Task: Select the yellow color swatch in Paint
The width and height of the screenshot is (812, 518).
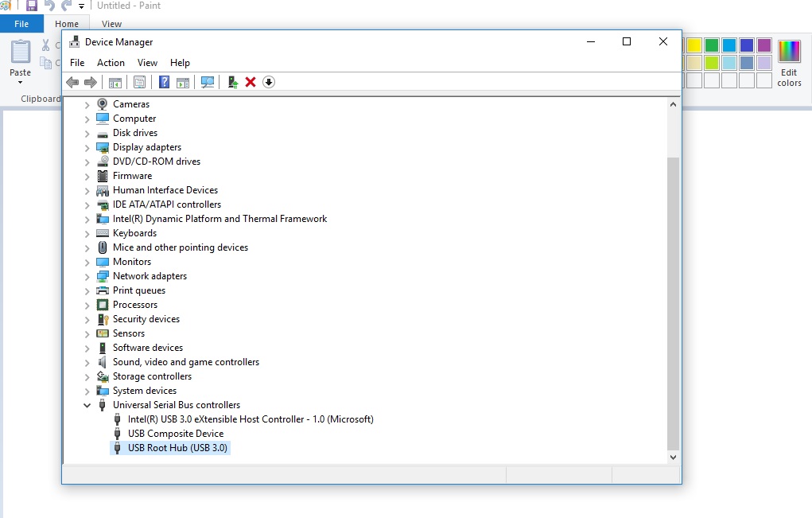Action: tap(694, 45)
